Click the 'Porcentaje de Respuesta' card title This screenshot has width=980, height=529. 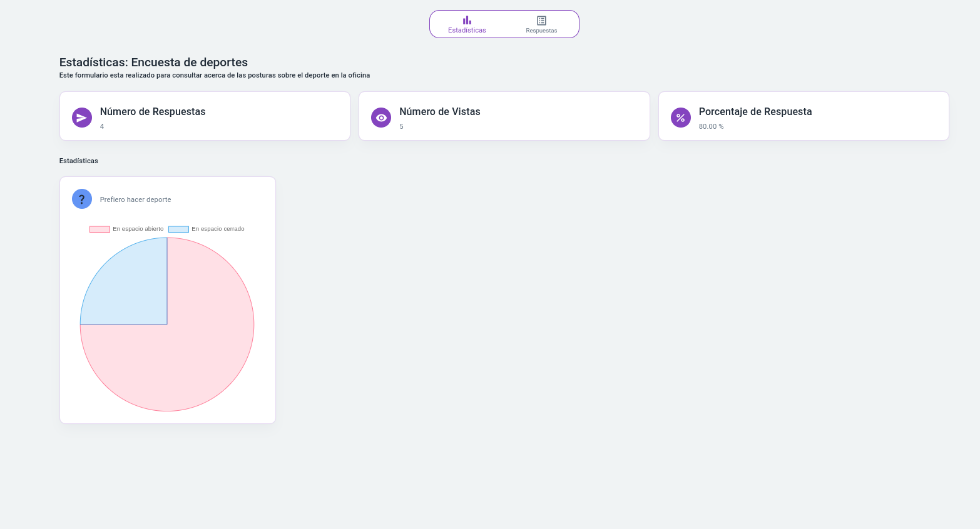(755, 111)
